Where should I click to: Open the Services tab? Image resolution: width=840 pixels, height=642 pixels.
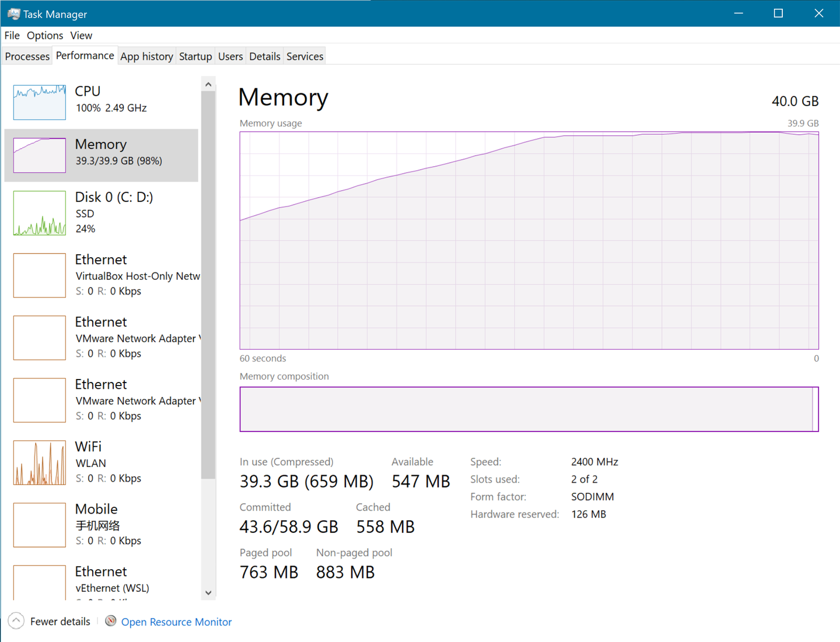pyautogui.click(x=305, y=57)
